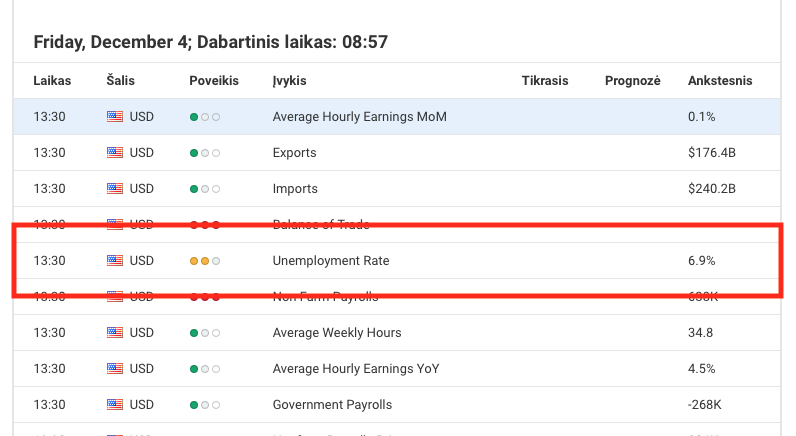
Task: Click the Prognozė column header
Action: point(633,81)
